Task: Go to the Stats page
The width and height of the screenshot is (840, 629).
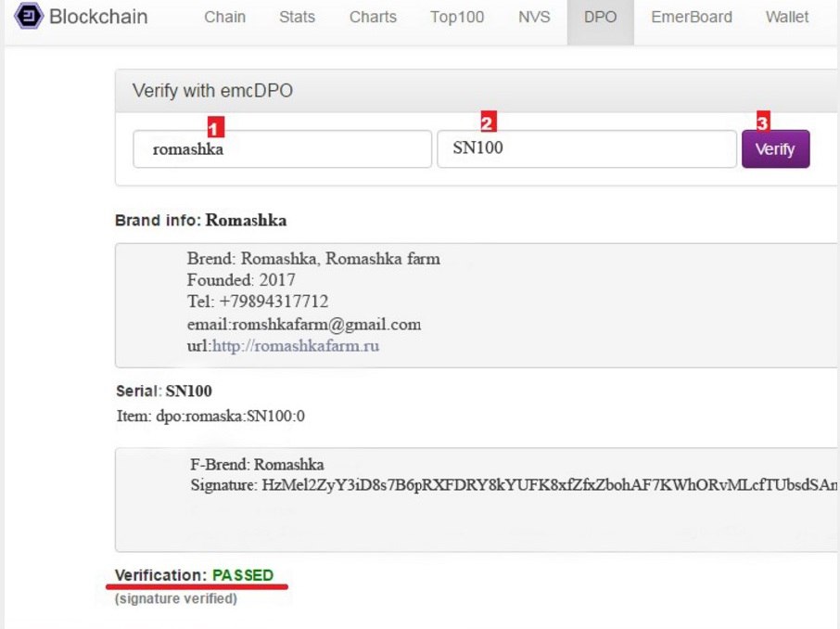Action: coord(297,17)
